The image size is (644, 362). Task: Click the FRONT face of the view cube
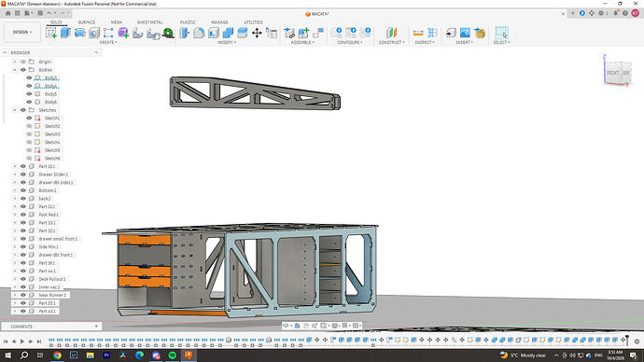coord(612,73)
